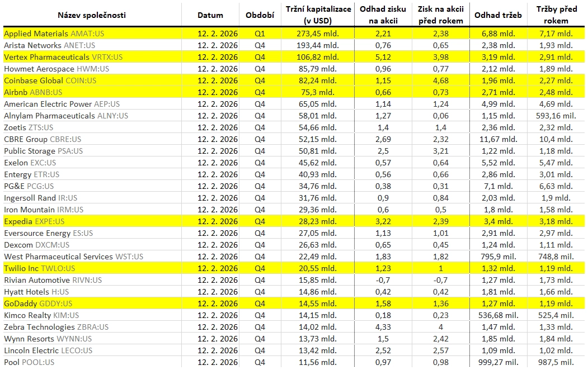Click the 10,4 mld. prior revenue cell
This screenshot has width=588, height=370.
(556, 139)
